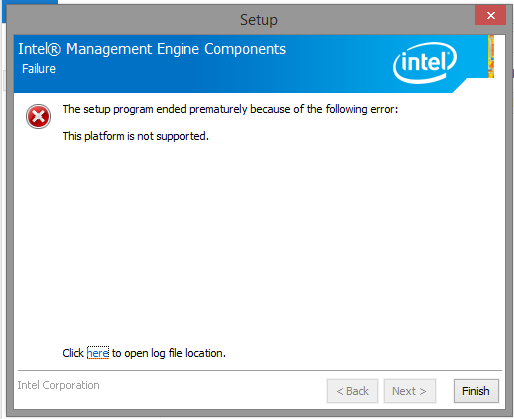Click the separator line above the buttons
Screen dimensions: 514x419
(260, 370)
